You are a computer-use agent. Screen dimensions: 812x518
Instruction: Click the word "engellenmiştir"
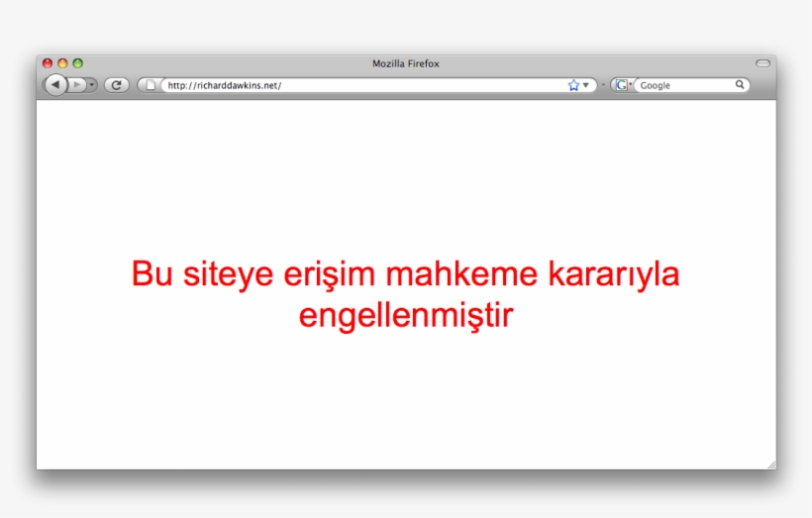click(x=406, y=315)
